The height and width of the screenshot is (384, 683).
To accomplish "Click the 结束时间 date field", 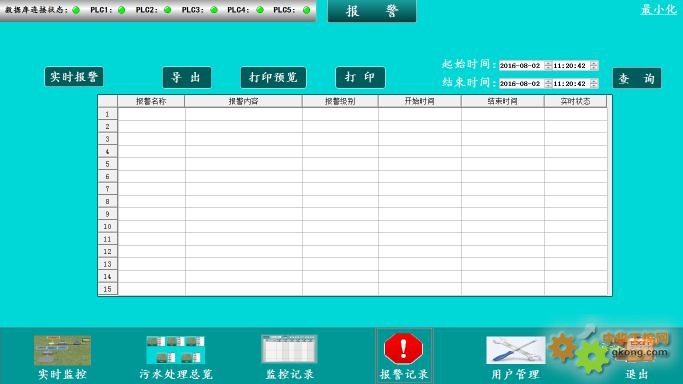I will (x=521, y=83).
